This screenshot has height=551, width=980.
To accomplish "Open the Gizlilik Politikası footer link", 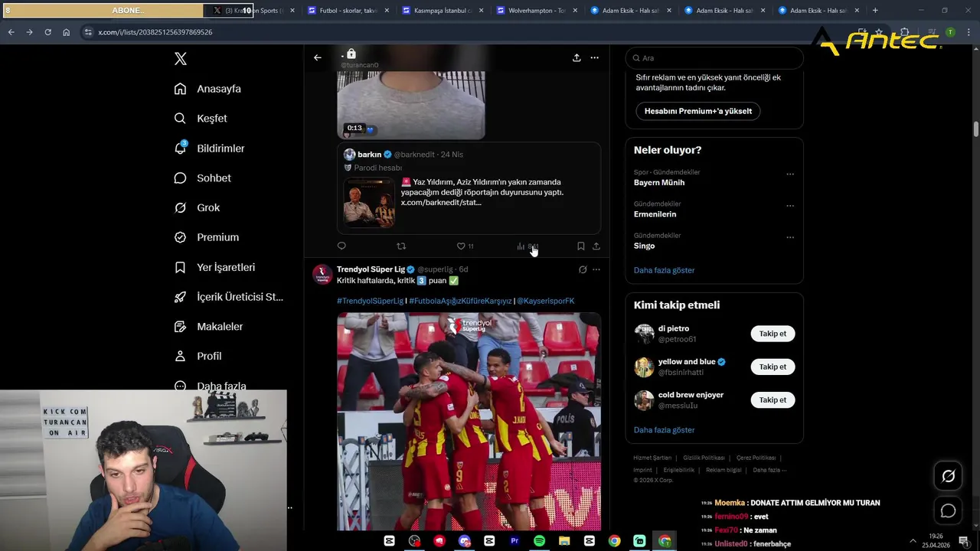I will 704,458.
